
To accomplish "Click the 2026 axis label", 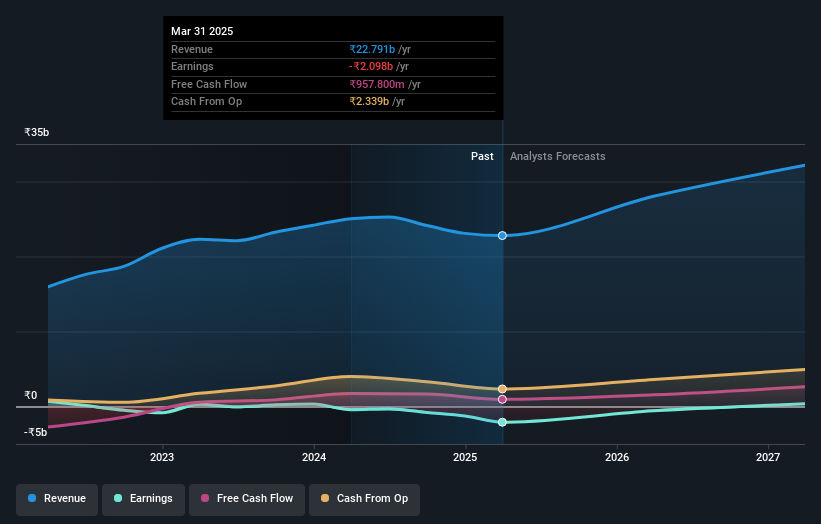I will pyautogui.click(x=617, y=458).
